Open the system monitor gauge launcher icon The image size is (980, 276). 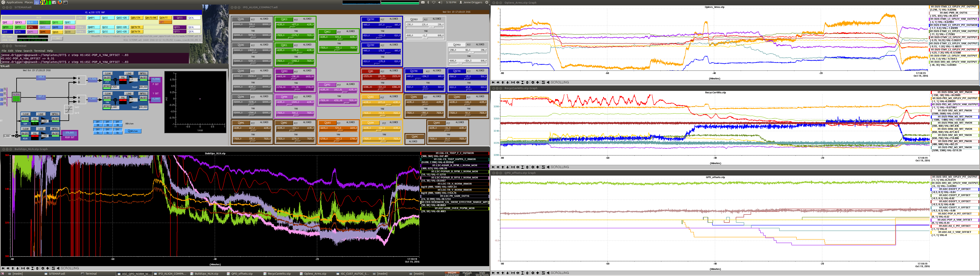click(x=37, y=2)
